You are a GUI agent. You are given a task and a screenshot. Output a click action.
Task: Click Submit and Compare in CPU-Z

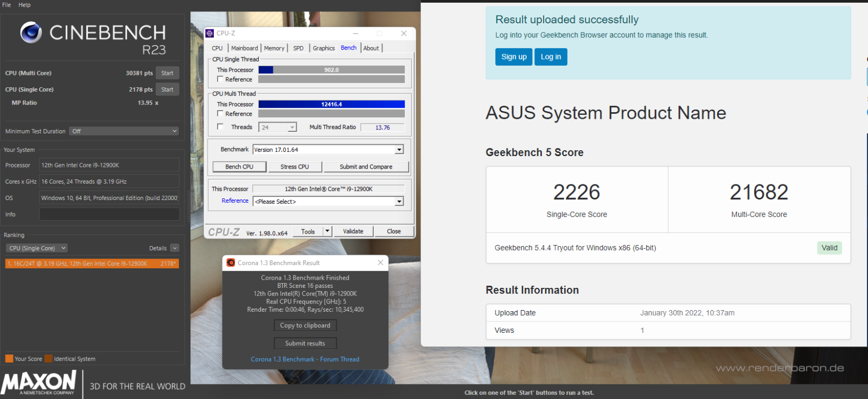(366, 167)
